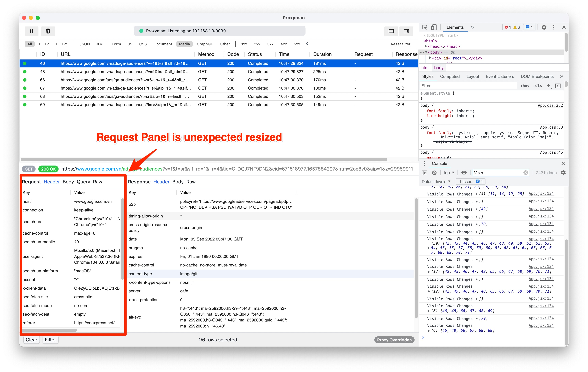The width and height of the screenshot is (588, 372).
Task: Clear the console with the prohibit icon
Action: (x=434, y=173)
